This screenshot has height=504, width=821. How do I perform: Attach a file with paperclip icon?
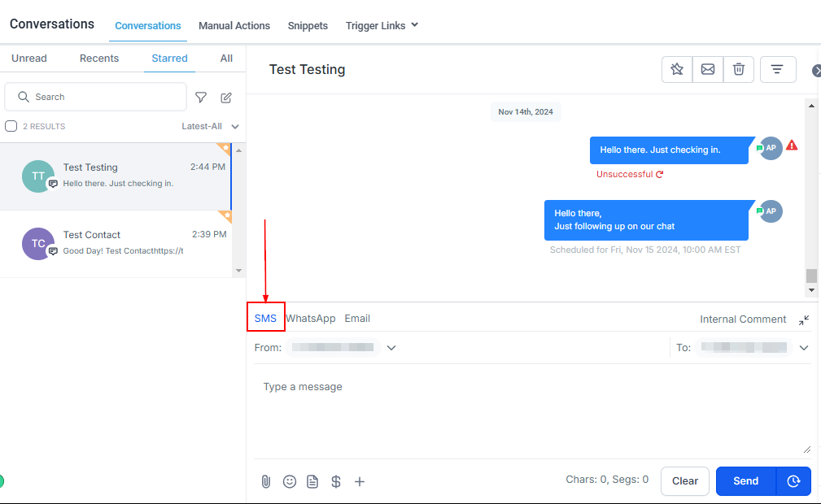tap(266, 481)
